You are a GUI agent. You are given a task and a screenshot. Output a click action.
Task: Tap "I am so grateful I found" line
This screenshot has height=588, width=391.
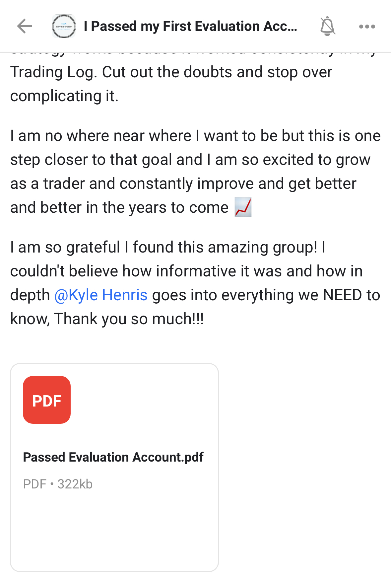(167, 248)
